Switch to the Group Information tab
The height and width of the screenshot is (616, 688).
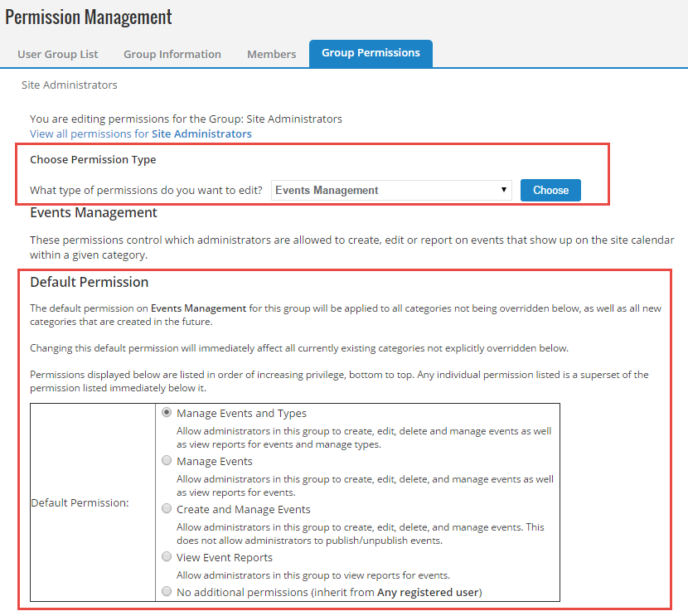pyautogui.click(x=172, y=55)
